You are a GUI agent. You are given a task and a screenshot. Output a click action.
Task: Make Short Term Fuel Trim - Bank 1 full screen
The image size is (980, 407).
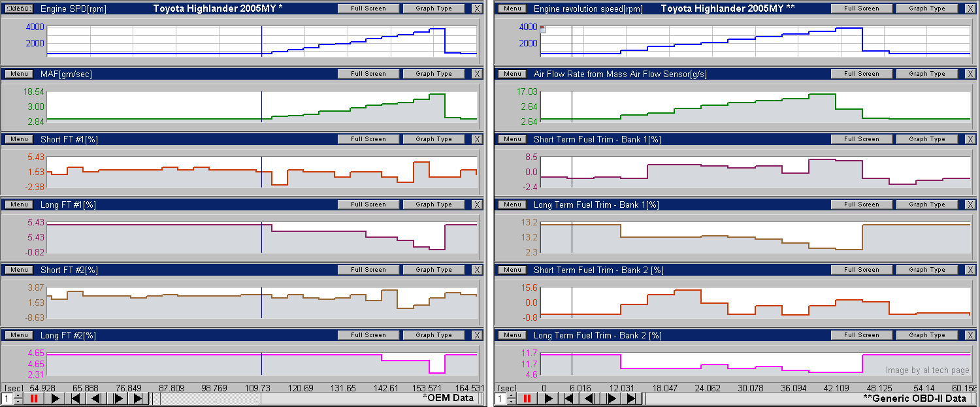(861, 139)
